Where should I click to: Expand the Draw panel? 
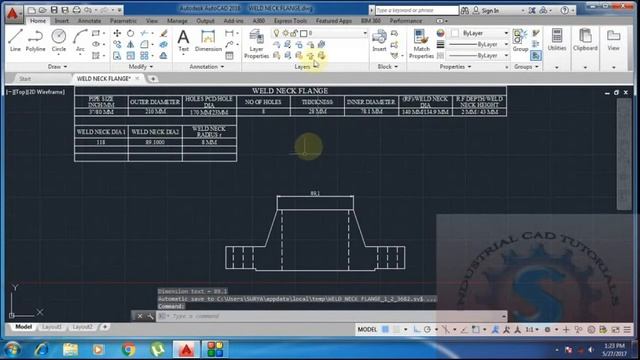pyautogui.click(x=57, y=67)
